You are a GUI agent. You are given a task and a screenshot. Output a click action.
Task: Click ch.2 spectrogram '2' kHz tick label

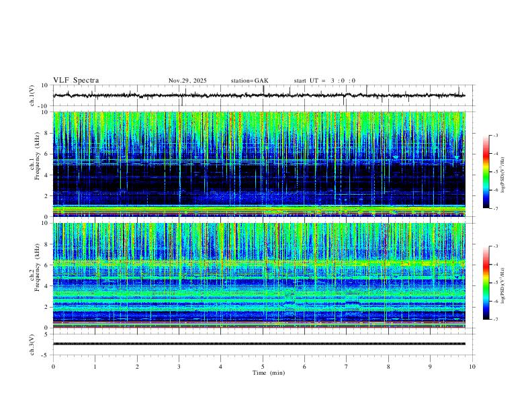pyautogui.click(x=46, y=307)
